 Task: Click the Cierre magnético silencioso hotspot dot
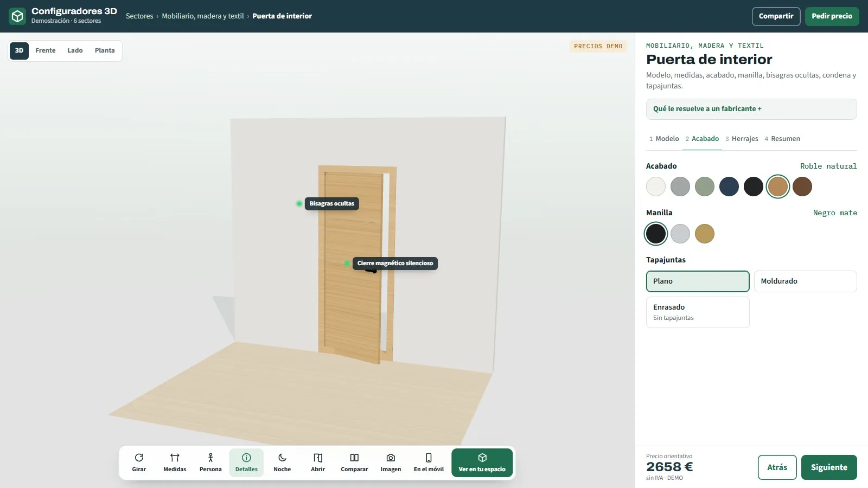point(347,264)
